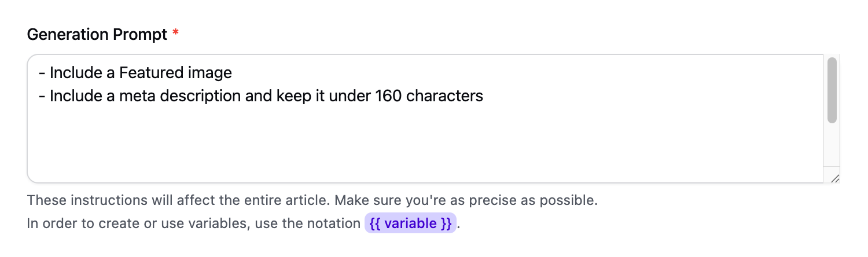
Task: Click the resize handle at text area corner
Action: [834, 179]
